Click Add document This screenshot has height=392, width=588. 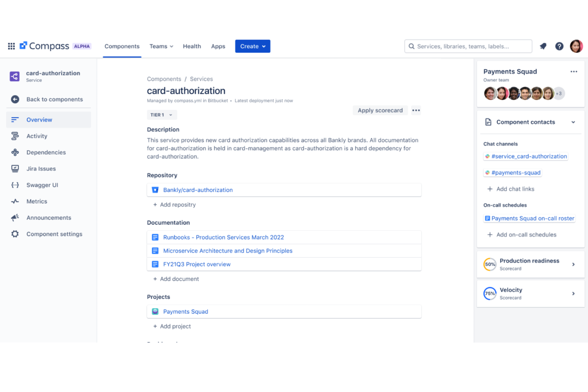[176, 279]
